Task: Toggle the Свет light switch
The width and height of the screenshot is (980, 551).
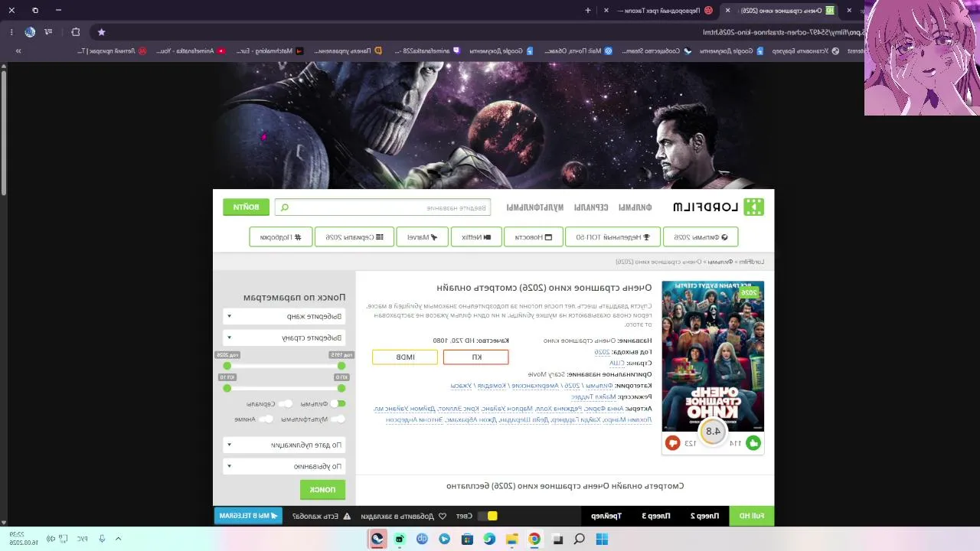Action: [x=488, y=516]
